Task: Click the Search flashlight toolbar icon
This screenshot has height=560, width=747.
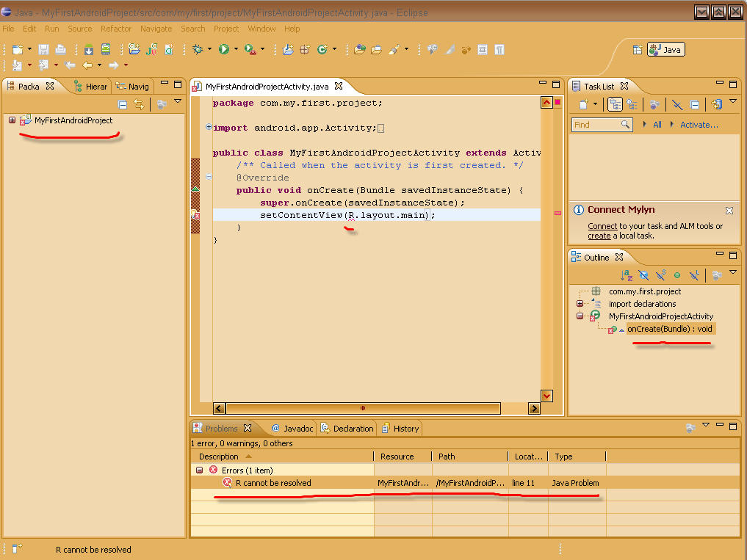Action: [394, 49]
